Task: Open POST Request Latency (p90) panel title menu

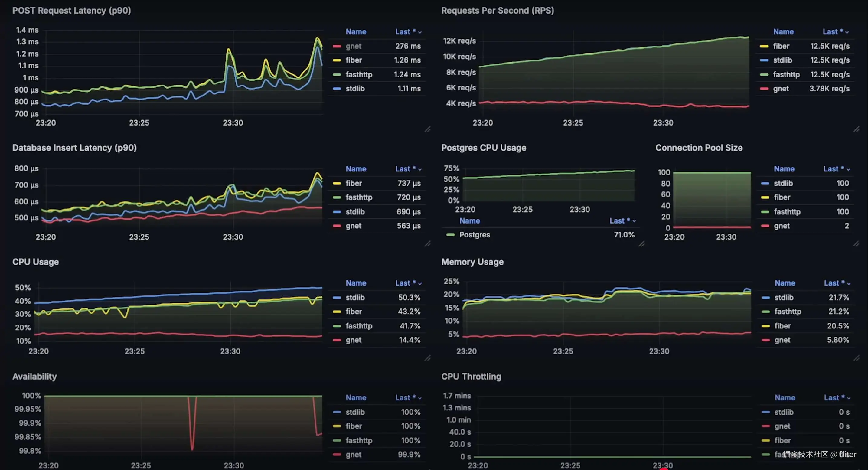Action: click(71, 11)
